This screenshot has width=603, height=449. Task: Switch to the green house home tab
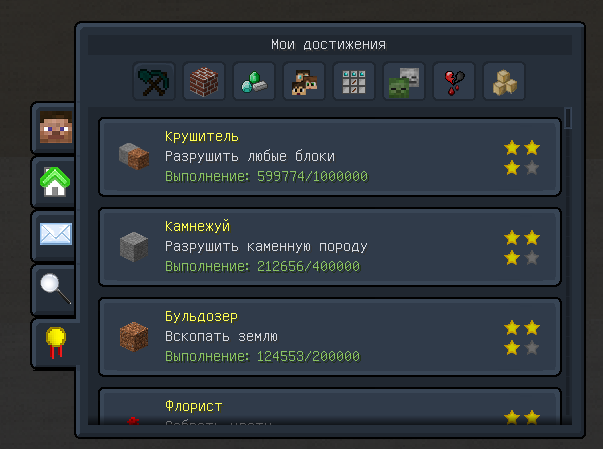54,182
